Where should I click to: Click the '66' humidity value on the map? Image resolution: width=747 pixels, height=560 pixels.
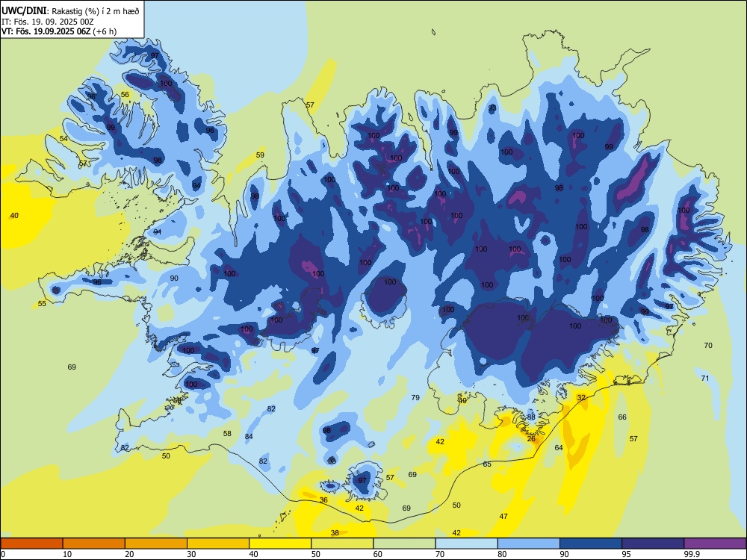[622, 417]
